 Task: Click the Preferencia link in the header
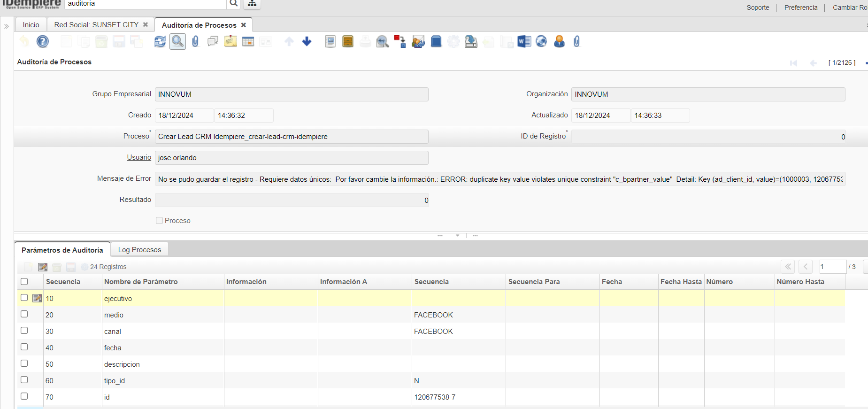[801, 8]
